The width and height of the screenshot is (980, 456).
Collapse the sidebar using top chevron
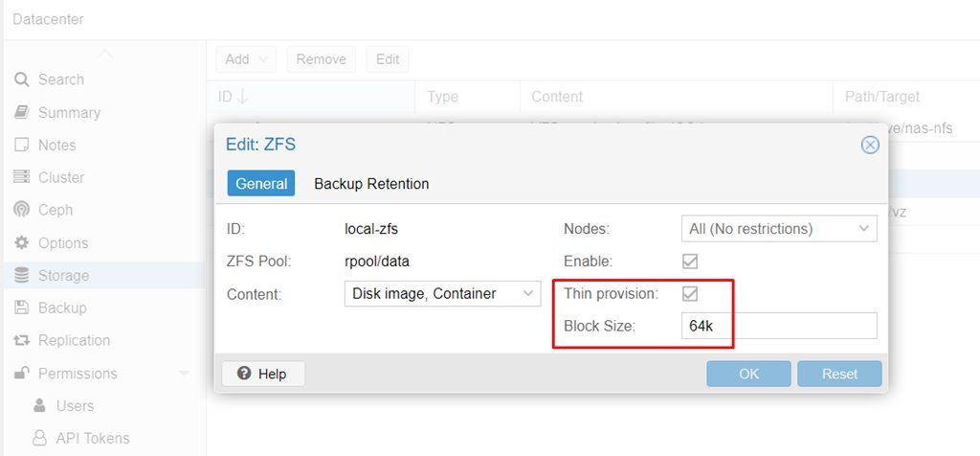[104, 55]
